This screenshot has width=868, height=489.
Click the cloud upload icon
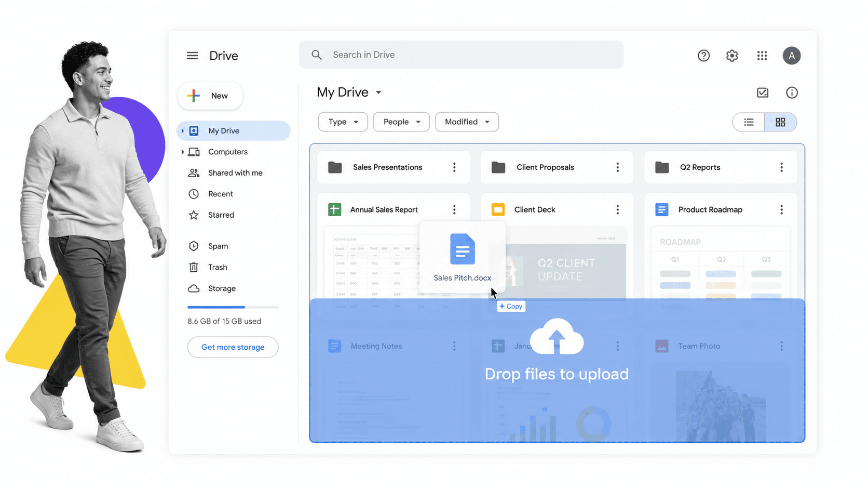tap(557, 336)
